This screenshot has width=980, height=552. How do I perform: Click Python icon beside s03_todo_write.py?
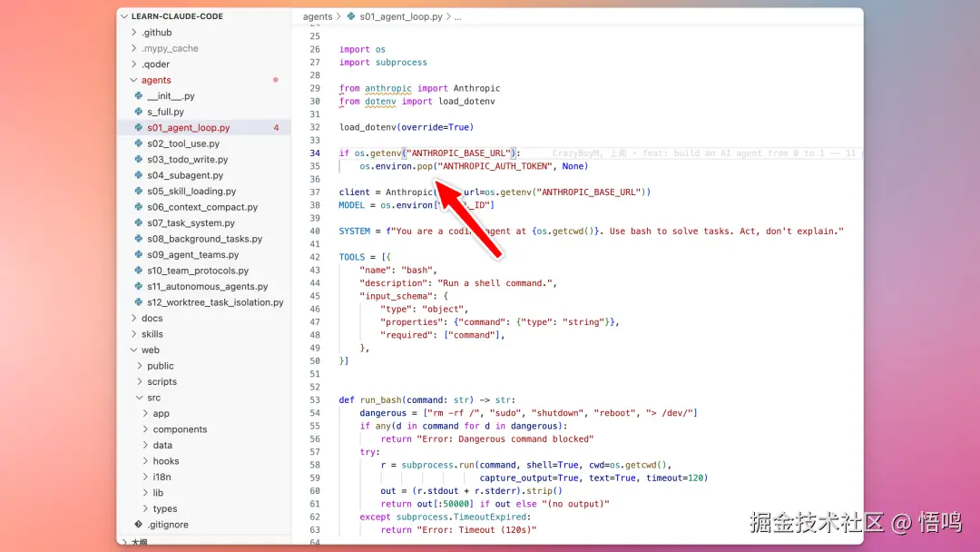pyautogui.click(x=139, y=160)
